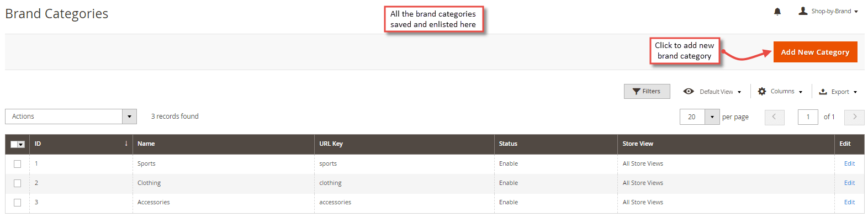Open the notifications bell icon
This screenshot has width=868, height=217.
pos(777,12)
